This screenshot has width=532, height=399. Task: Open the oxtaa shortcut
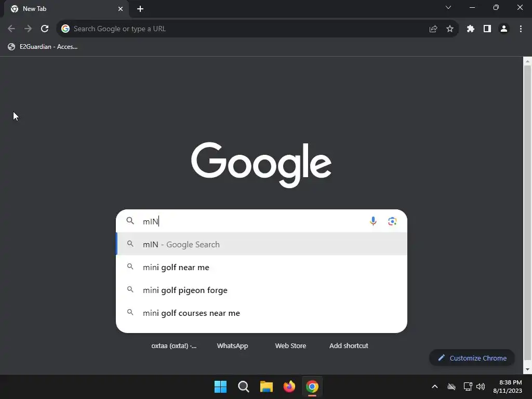(x=174, y=345)
